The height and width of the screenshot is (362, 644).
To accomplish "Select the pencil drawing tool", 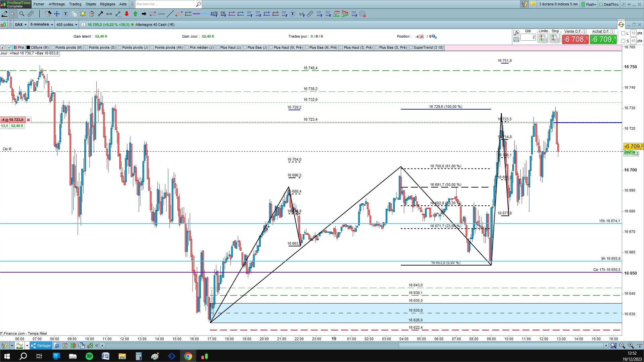I will point(4,14).
